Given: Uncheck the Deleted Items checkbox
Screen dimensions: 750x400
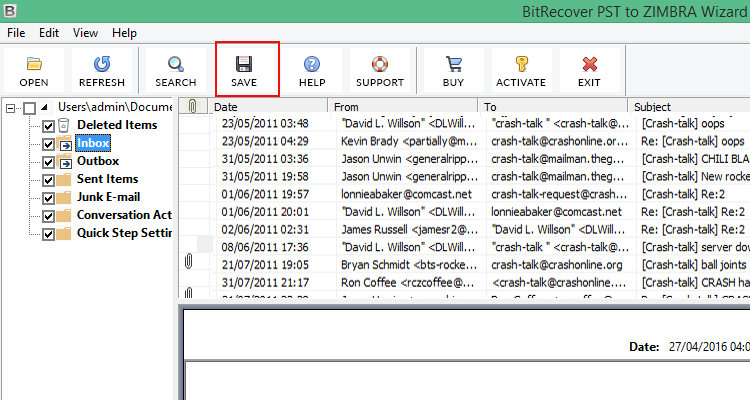Looking at the screenshot, I should coord(48,126).
